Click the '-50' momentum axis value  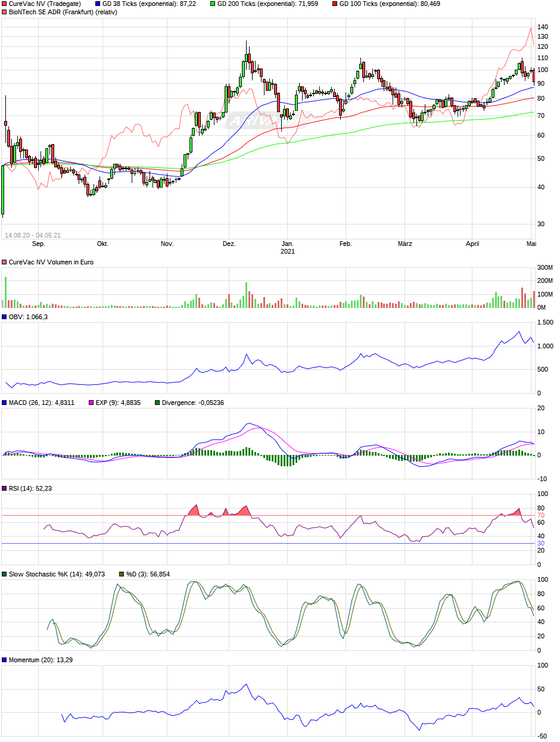point(542,736)
